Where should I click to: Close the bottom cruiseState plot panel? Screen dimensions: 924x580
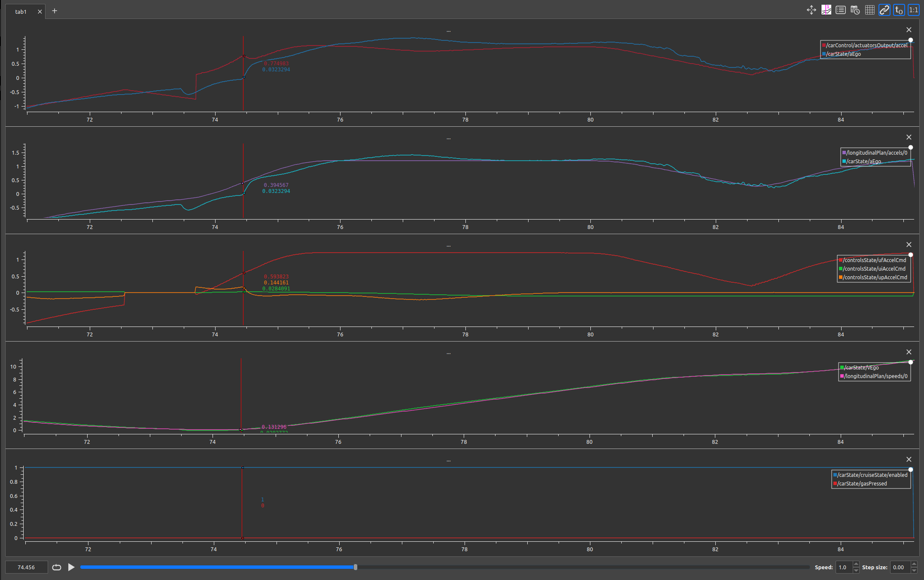click(909, 459)
